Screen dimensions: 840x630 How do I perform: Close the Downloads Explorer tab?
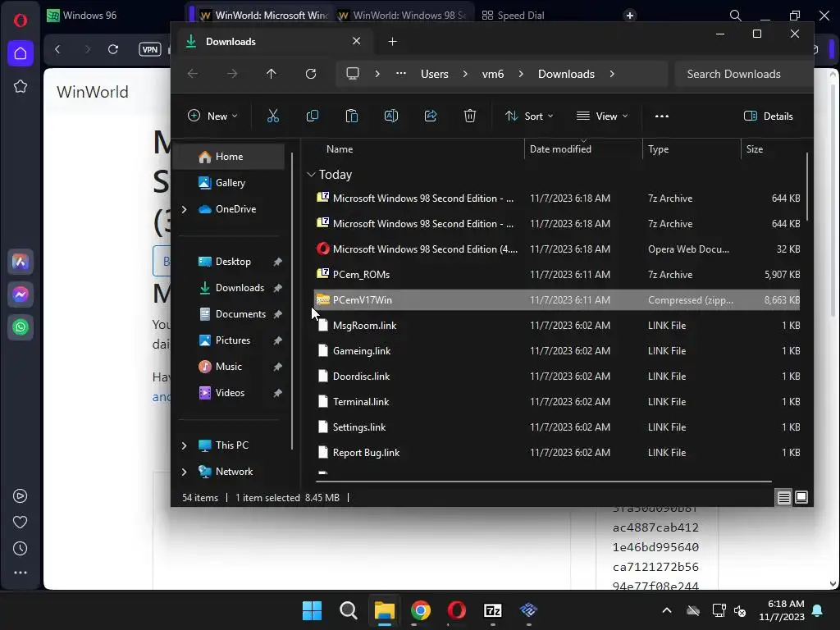[x=356, y=41]
